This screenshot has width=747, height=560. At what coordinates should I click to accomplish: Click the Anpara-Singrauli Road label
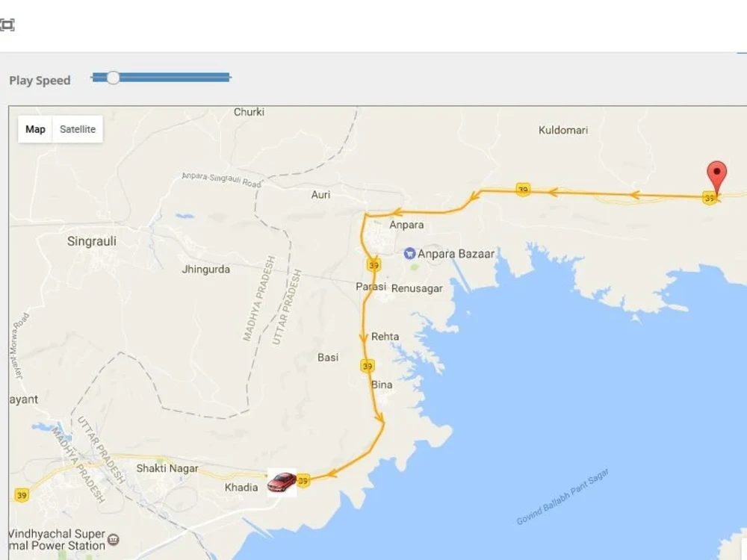pyautogui.click(x=222, y=180)
